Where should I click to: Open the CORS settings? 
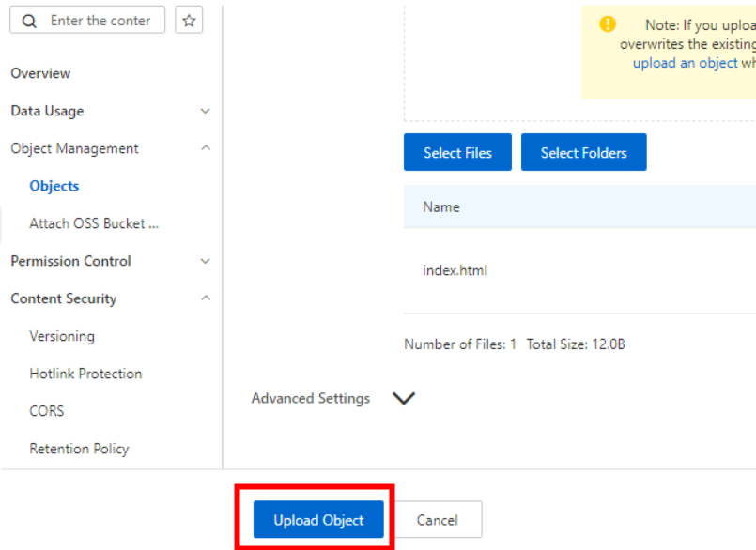click(x=47, y=411)
